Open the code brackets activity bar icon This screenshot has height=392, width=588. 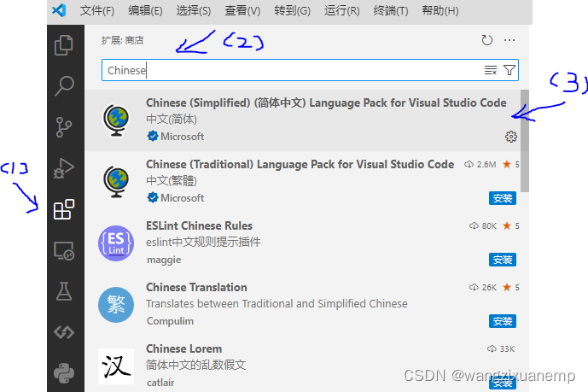pos(64,332)
